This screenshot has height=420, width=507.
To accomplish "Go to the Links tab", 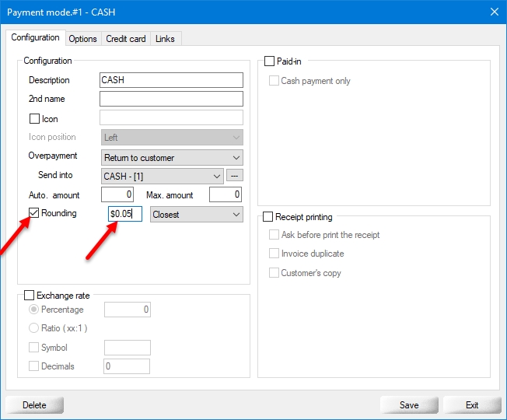I will [165, 39].
